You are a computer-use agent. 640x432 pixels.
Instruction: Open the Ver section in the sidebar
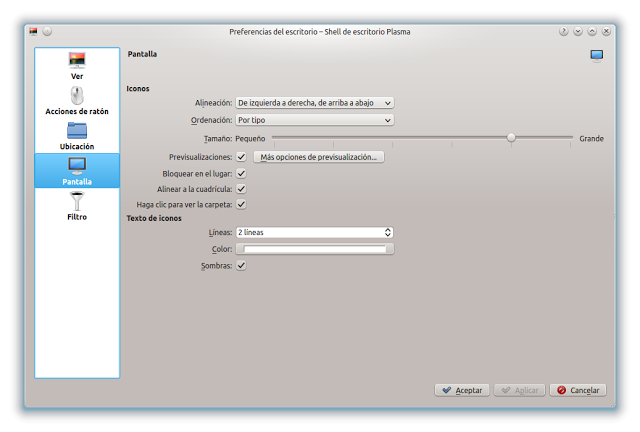(77, 65)
